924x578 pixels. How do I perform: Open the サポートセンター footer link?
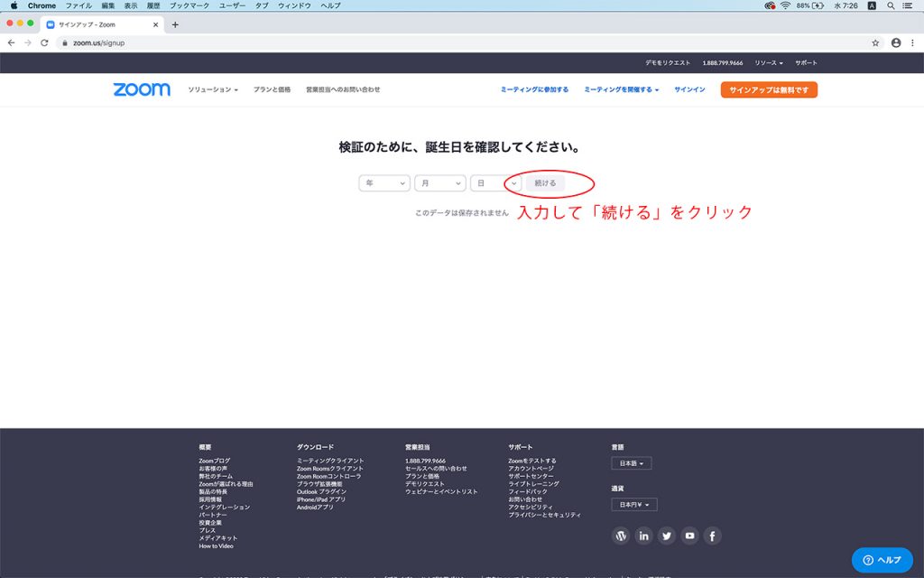click(x=531, y=476)
